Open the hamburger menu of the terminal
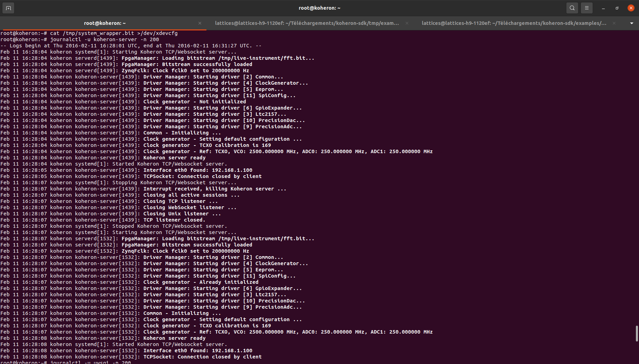639x364 pixels. click(x=587, y=8)
